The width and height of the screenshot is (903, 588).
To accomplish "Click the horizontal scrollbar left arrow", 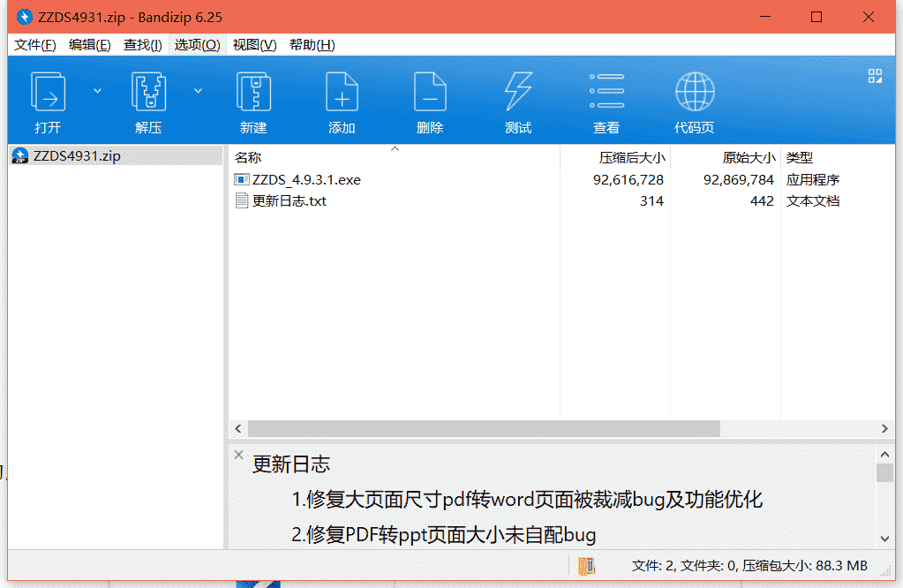I will [x=238, y=428].
